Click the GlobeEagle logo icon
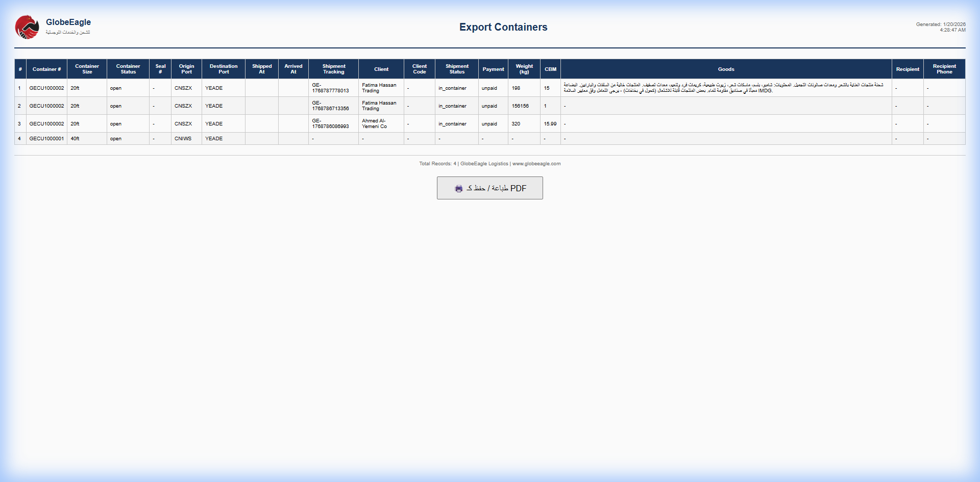This screenshot has width=980, height=482. click(x=27, y=27)
